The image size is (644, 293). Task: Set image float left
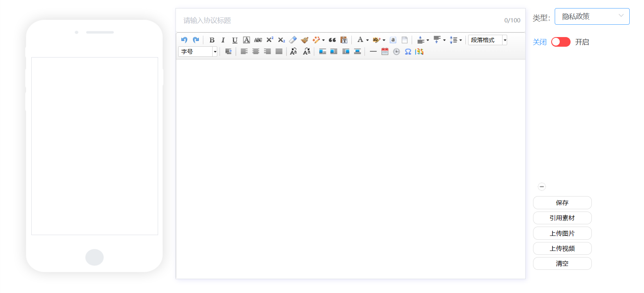(x=322, y=51)
